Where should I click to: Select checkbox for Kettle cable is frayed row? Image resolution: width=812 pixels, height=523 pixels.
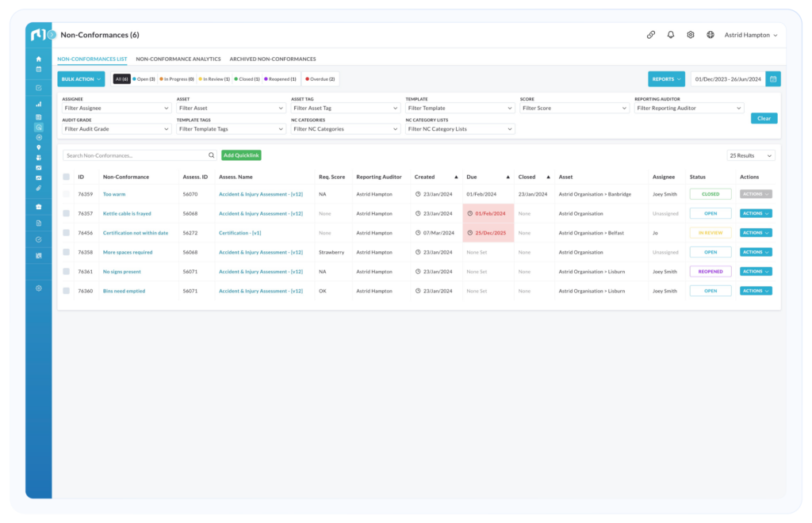point(67,213)
